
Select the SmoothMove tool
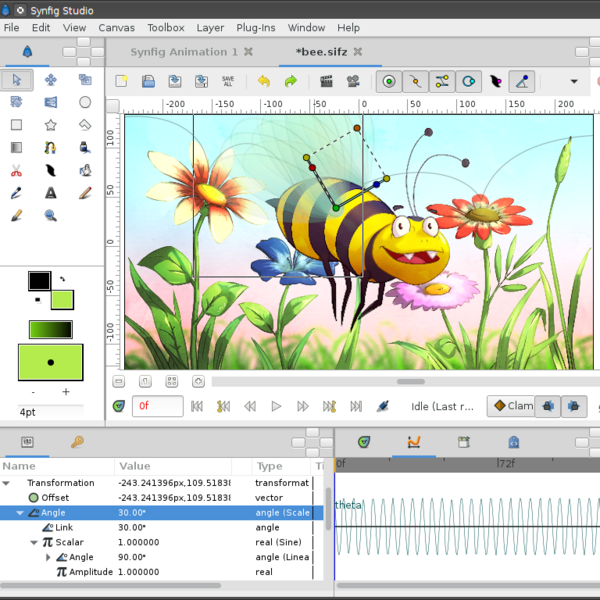[x=51, y=80]
